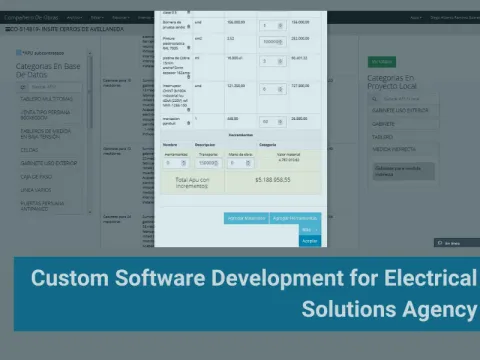This screenshot has height=360, width=480.
Task: Open the third navbar dropdown menu
Action: pyautogui.click(x=120, y=17)
